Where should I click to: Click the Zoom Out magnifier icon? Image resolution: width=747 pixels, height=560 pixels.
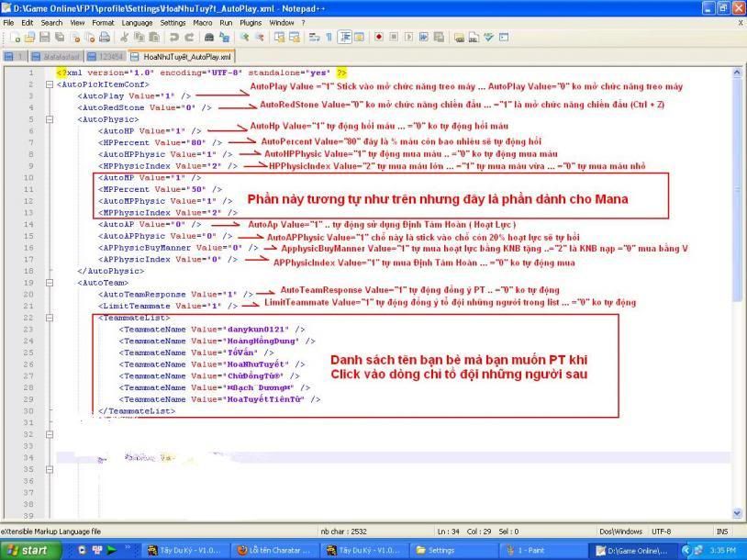[x=260, y=37]
